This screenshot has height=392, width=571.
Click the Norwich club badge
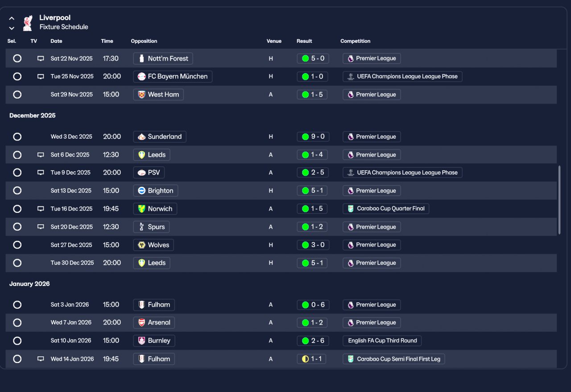142,209
